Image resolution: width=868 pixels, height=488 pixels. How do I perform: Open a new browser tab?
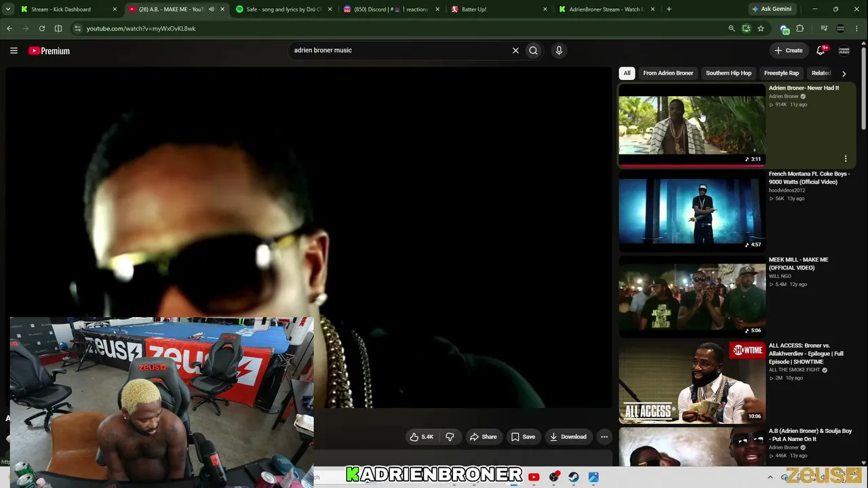669,9
